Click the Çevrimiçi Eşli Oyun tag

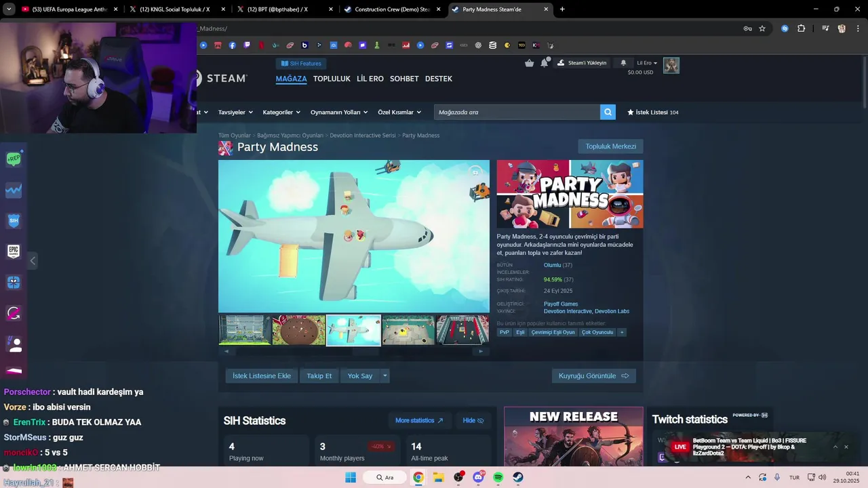pos(553,332)
